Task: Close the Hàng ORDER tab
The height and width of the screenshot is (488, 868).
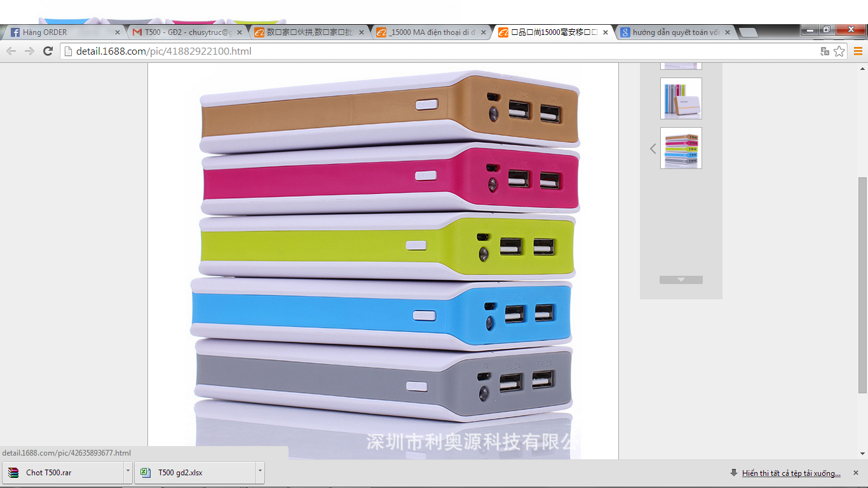Action: pyautogui.click(x=117, y=32)
